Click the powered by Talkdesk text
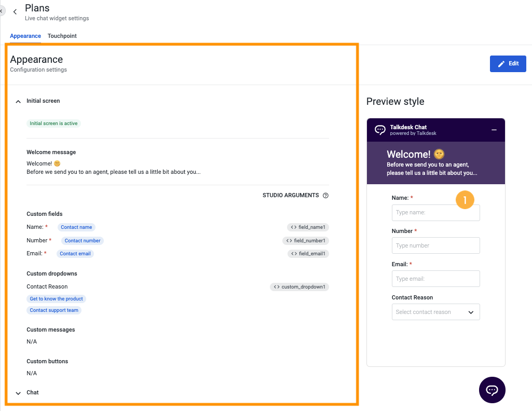This screenshot has height=411, width=532. [413, 133]
